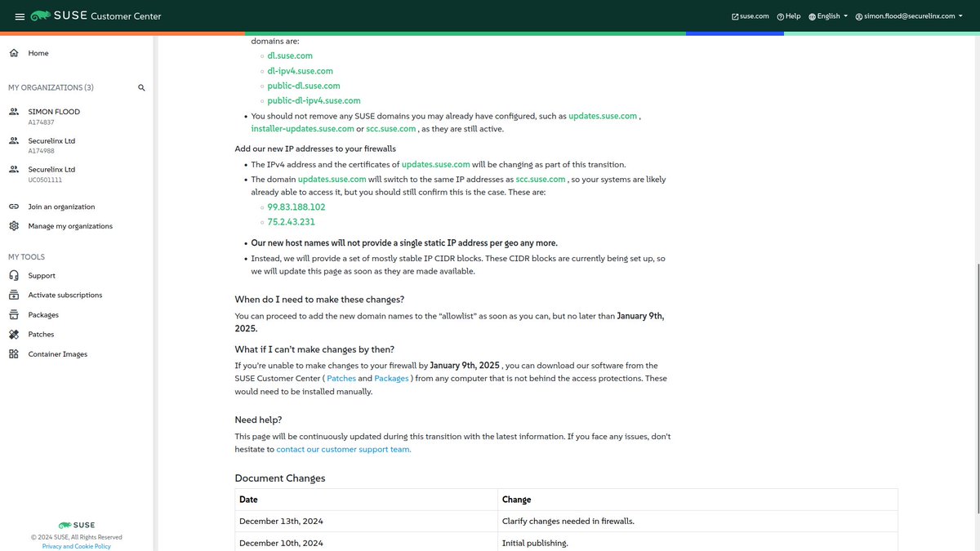This screenshot has width=980, height=551.
Task: Click the 'MY ORGANIZATIONS (3)' sidebar heading
Action: pos(51,87)
